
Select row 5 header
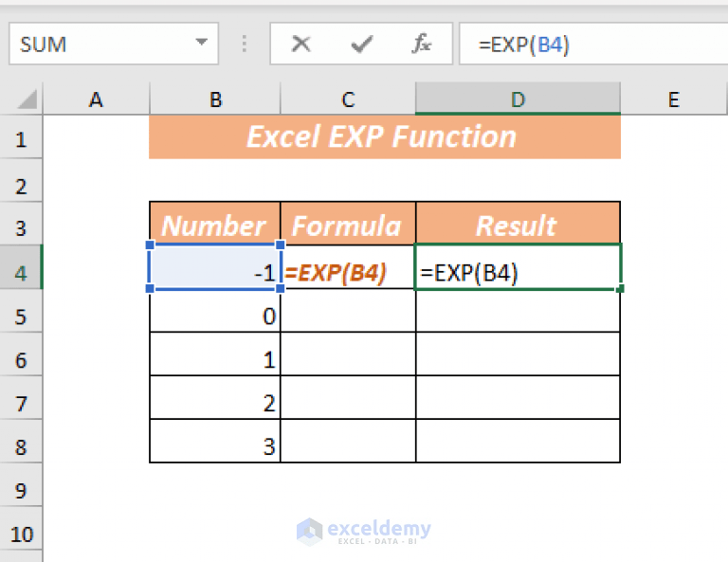(21, 313)
